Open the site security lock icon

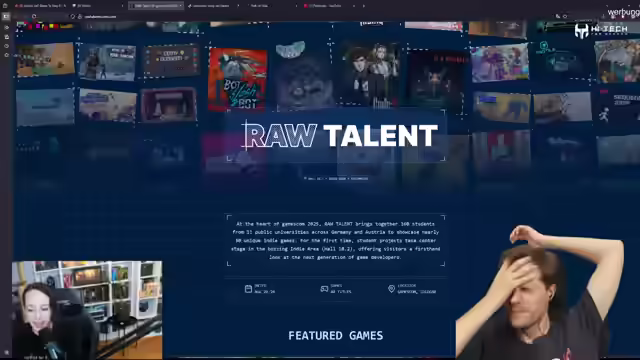pos(80,17)
